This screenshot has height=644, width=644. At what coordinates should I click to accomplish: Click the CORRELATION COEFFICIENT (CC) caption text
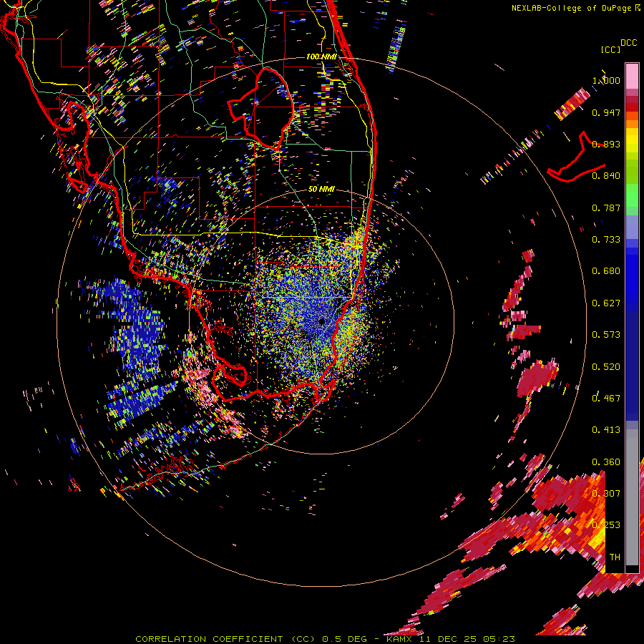pyautogui.click(x=225, y=639)
